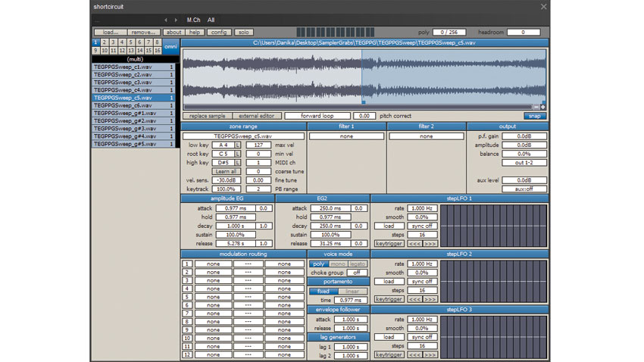Select MIDI part 5 tab

tap(130, 42)
